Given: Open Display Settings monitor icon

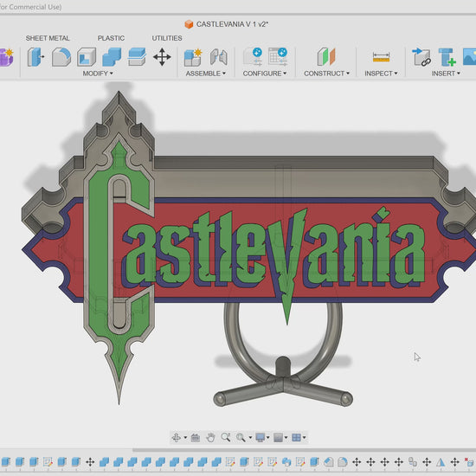Looking at the screenshot, I should click(x=261, y=437).
